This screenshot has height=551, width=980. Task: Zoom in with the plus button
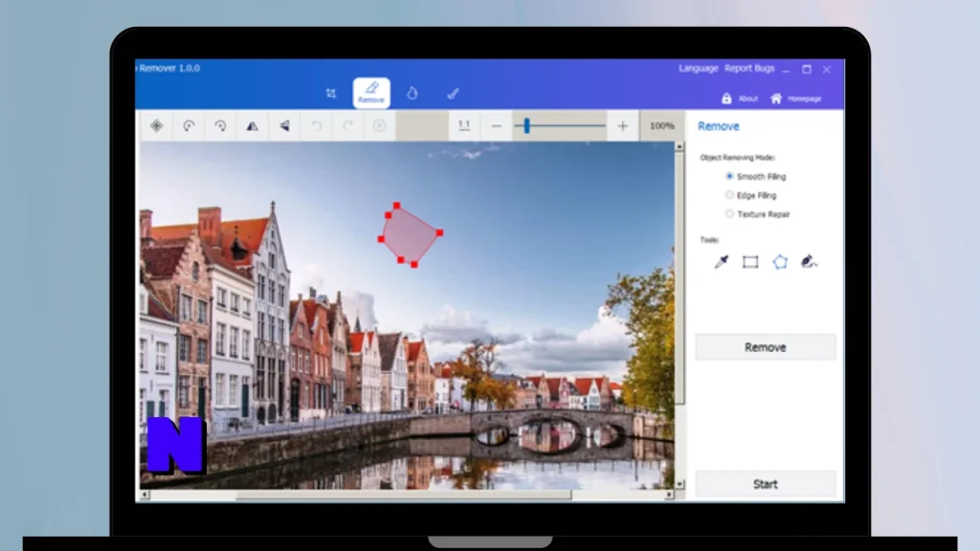pos(622,126)
